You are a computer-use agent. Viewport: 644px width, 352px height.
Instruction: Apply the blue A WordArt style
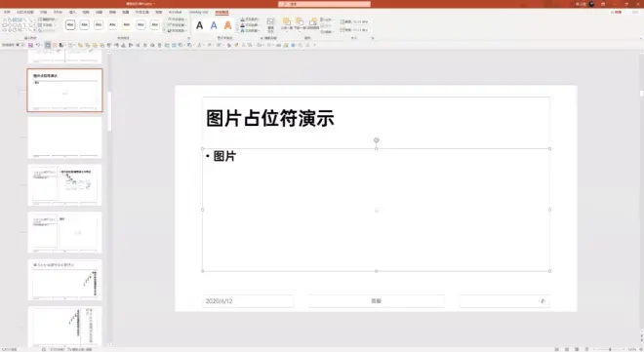coord(214,25)
